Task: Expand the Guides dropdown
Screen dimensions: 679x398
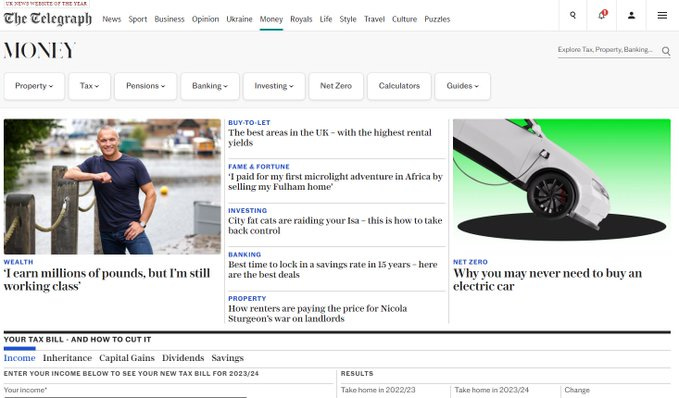Action: 462,86
